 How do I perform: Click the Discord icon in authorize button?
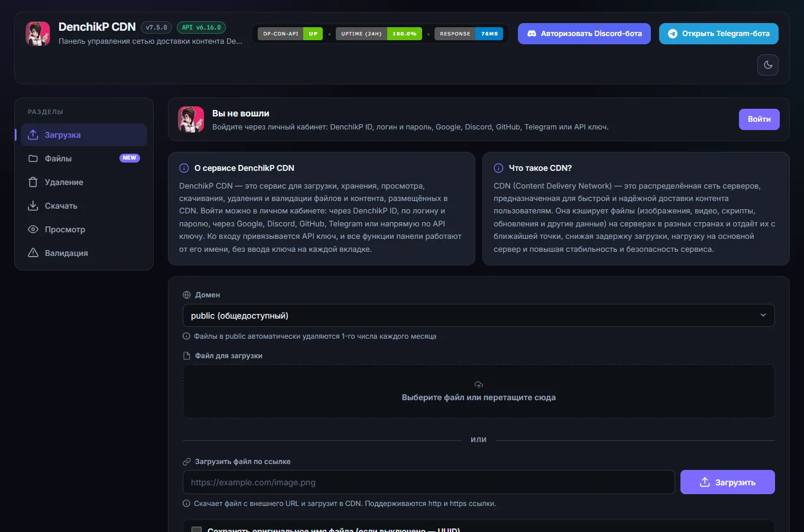coord(531,34)
